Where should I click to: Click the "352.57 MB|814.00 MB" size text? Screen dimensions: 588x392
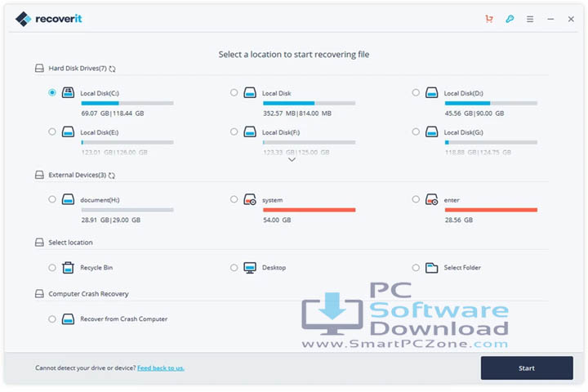click(x=297, y=114)
